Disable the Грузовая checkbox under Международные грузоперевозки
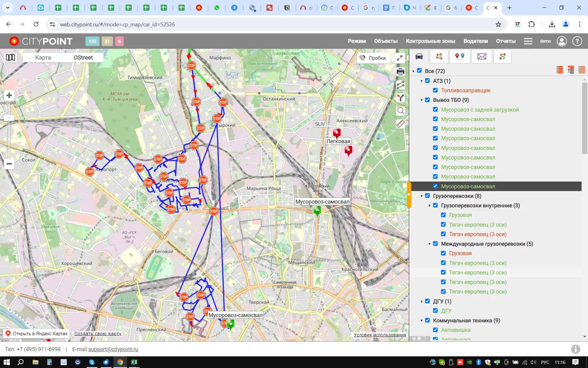 [x=443, y=253]
